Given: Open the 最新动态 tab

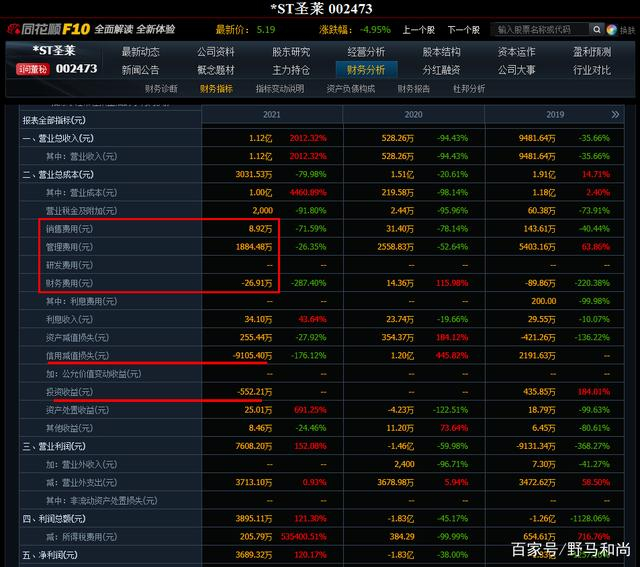Looking at the screenshot, I should coord(140,52).
